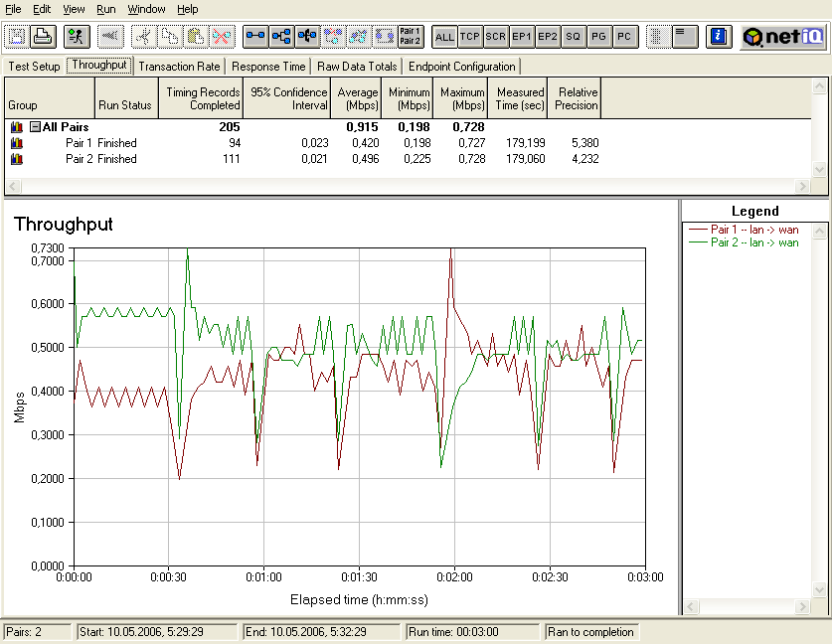The width and height of the screenshot is (832, 644).
Task: Click the Average (Mbps) column header
Action: [357, 98]
